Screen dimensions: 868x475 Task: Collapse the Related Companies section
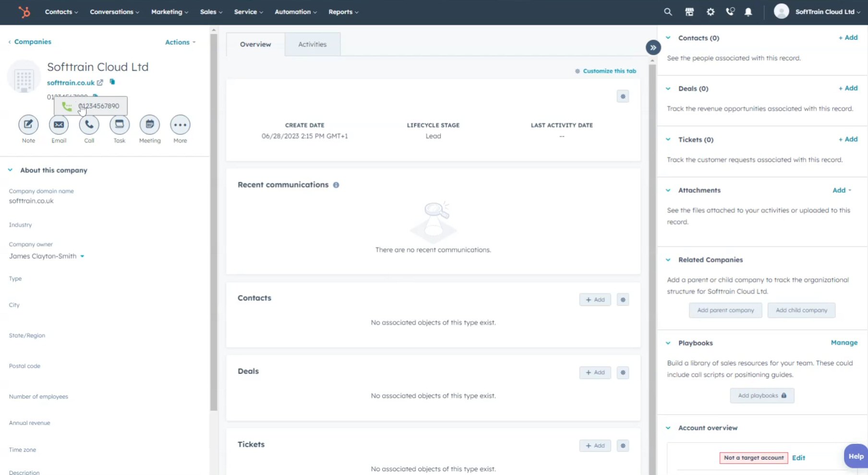(x=668, y=260)
